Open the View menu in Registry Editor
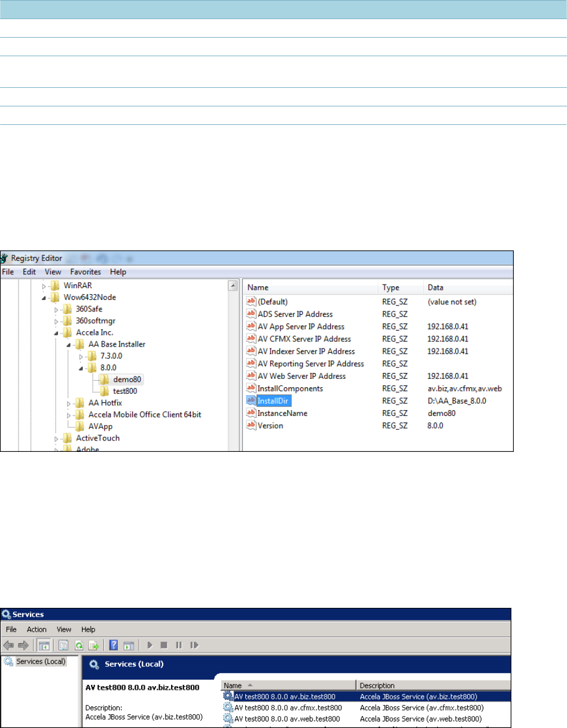The width and height of the screenshot is (567, 728). (x=53, y=272)
